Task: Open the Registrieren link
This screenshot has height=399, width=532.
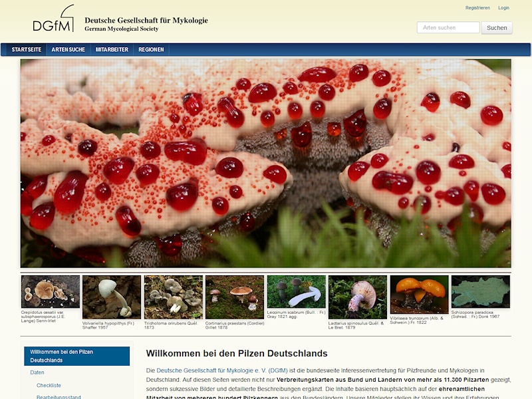Action: [477, 8]
